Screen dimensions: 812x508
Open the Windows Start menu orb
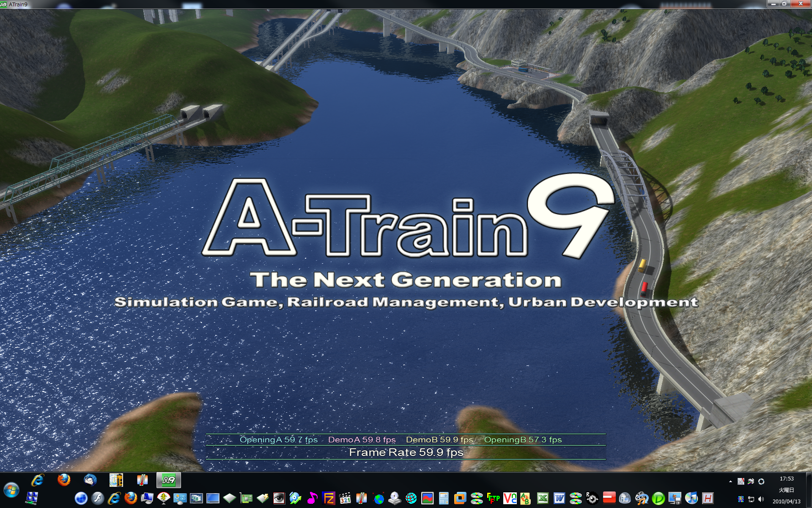coord(11,490)
